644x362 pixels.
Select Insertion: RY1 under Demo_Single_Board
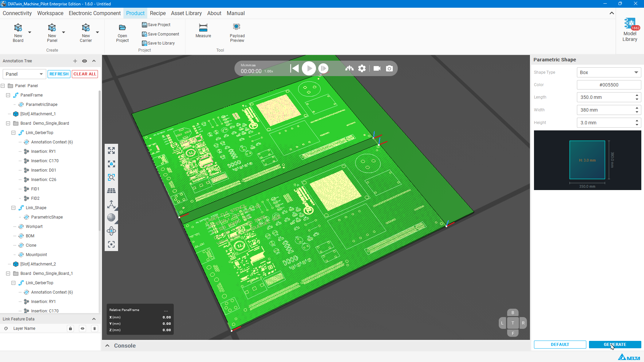pyautogui.click(x=43, y=152)
